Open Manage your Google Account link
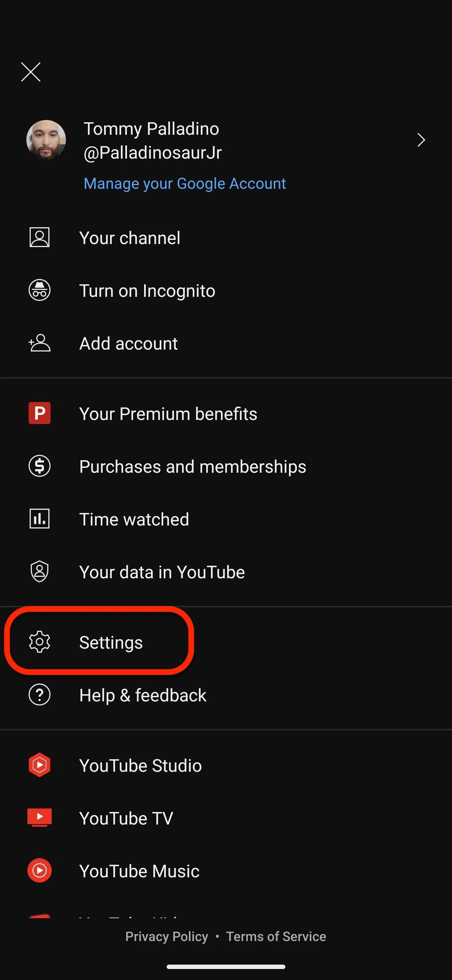 [185, 183]
